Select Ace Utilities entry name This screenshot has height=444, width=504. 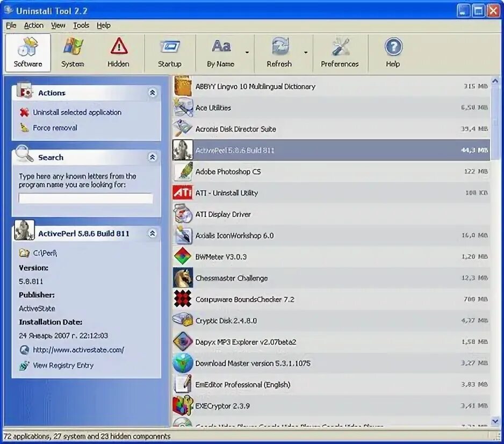tap(213, 108)
